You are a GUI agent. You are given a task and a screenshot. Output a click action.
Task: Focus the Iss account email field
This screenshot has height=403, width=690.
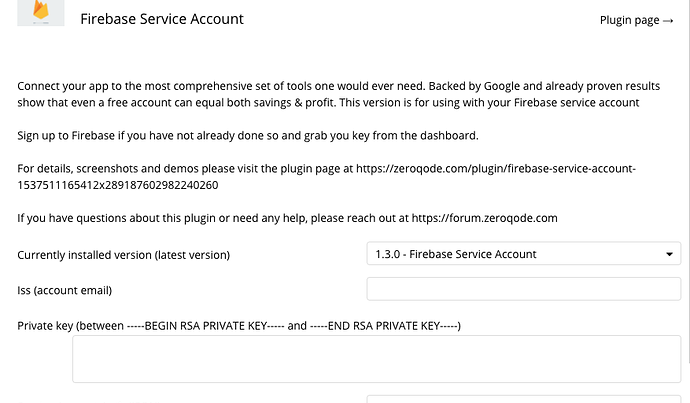[524, 289]
